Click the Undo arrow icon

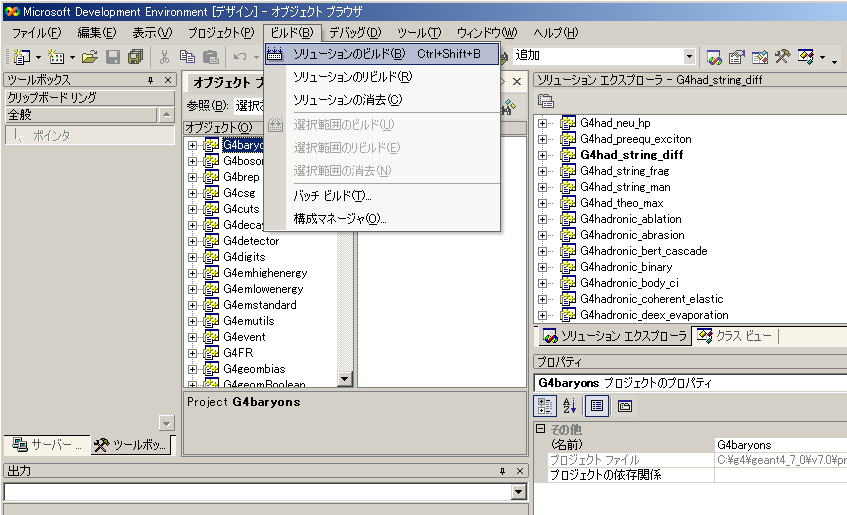[x=240, y=56]
